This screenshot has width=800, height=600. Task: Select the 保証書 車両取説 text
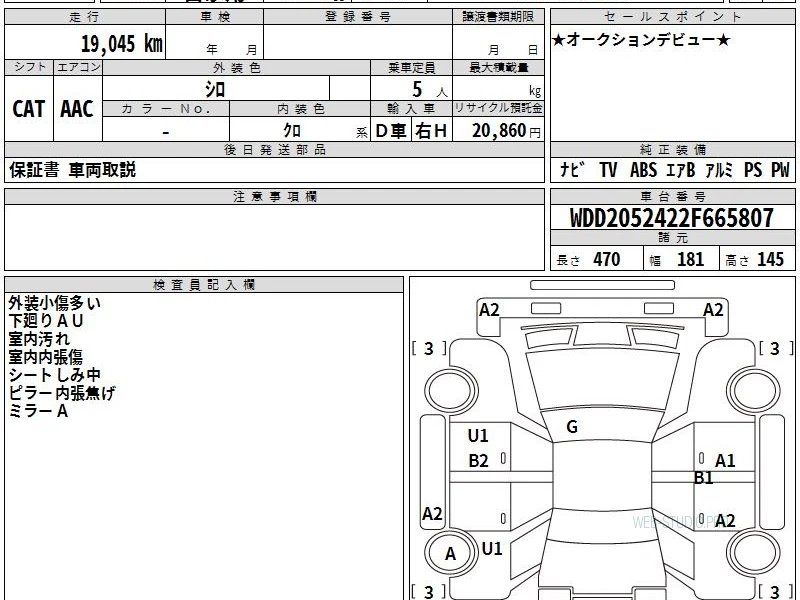point(72,170)
